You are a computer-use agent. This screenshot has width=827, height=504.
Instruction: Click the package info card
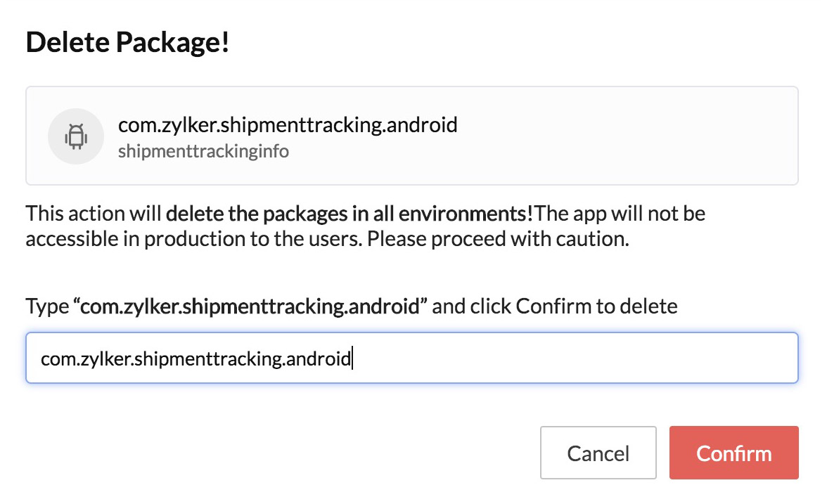click(412, 136)
